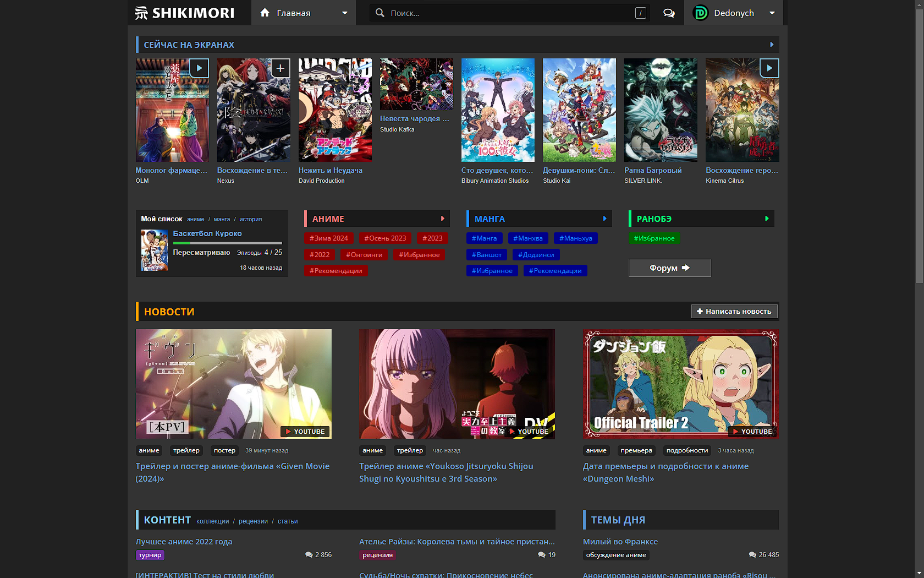Click comments icon showing 2 856
Image resolution: width=924 pixels, height=578 pixels.
click(309, 555)
